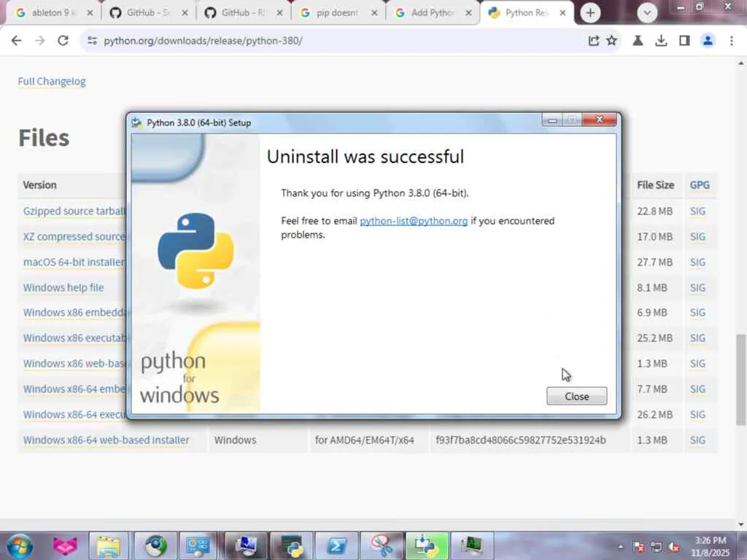Close the 'pip doesnt' tab

(374, 13)
